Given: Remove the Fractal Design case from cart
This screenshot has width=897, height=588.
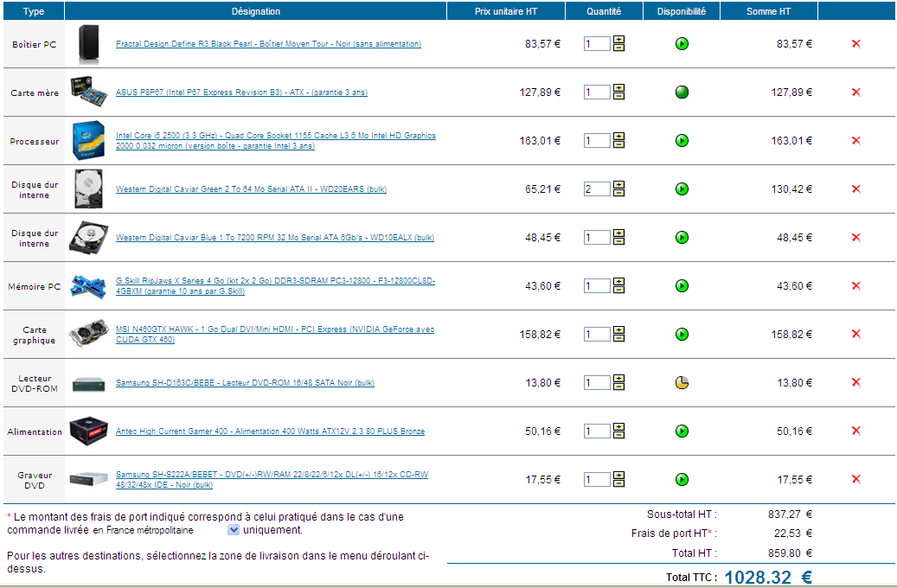Looking at the screenshot, I should (855, 44).
